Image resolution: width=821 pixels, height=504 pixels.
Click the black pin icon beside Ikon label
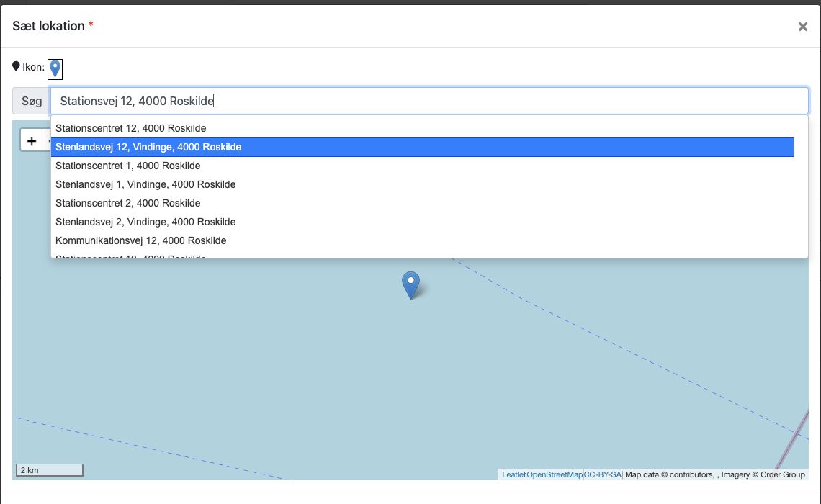click(x=17, y=66)
